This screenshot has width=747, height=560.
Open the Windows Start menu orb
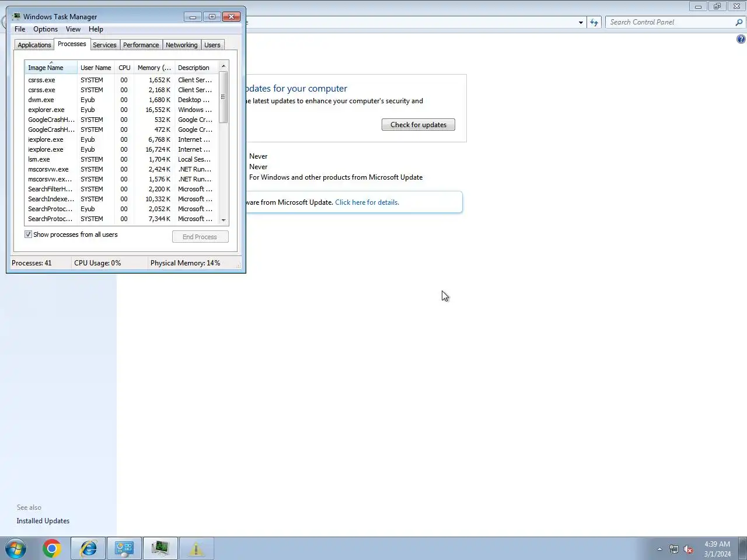16,549
